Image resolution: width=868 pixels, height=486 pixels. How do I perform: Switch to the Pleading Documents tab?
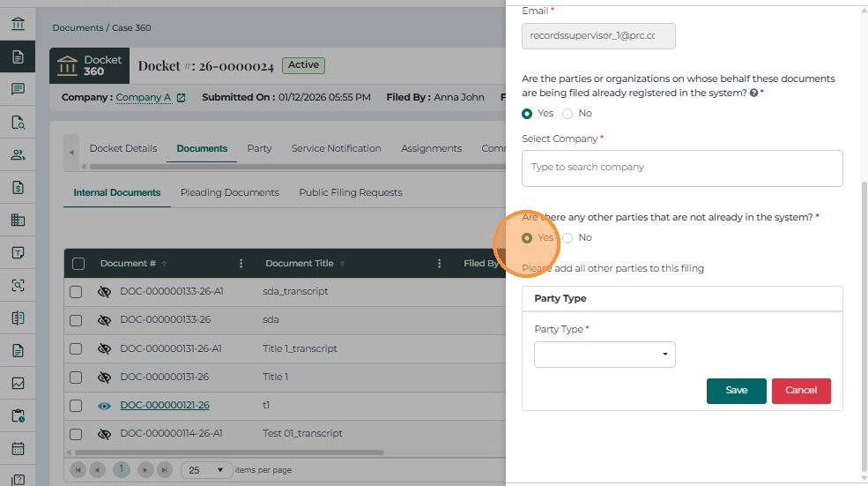229,192
